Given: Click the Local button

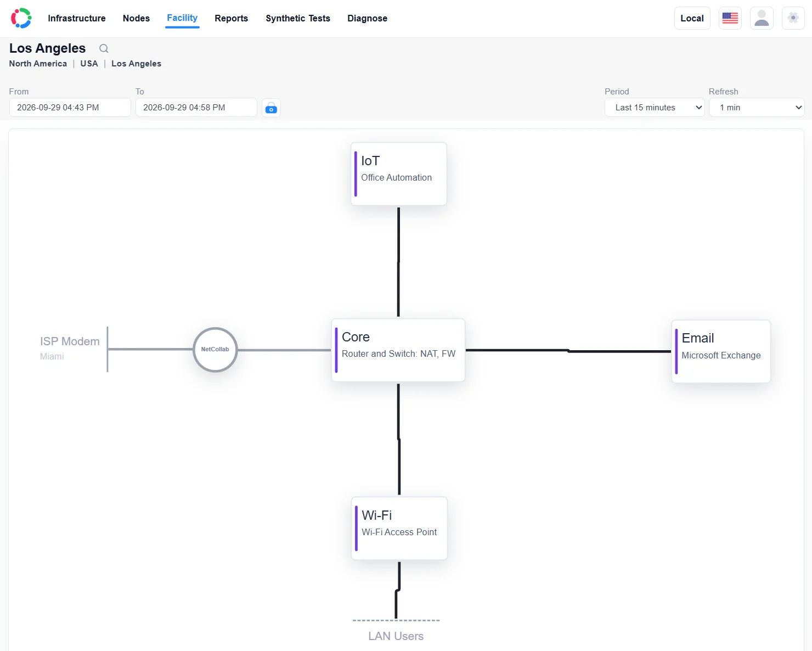Looking at the screenshot, I should click(x=692, y=18).
